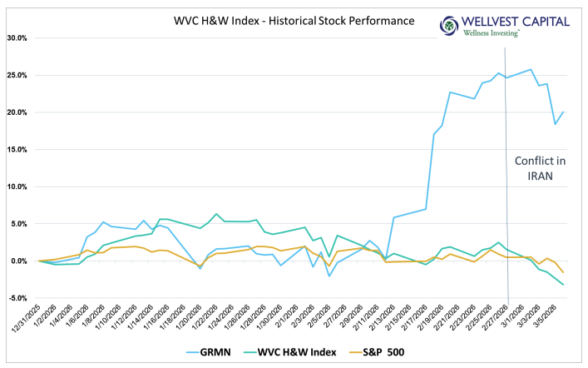Click the GRMN legend line marker
The height and width of the screenshot is (368, 588).
click(200, 351)
